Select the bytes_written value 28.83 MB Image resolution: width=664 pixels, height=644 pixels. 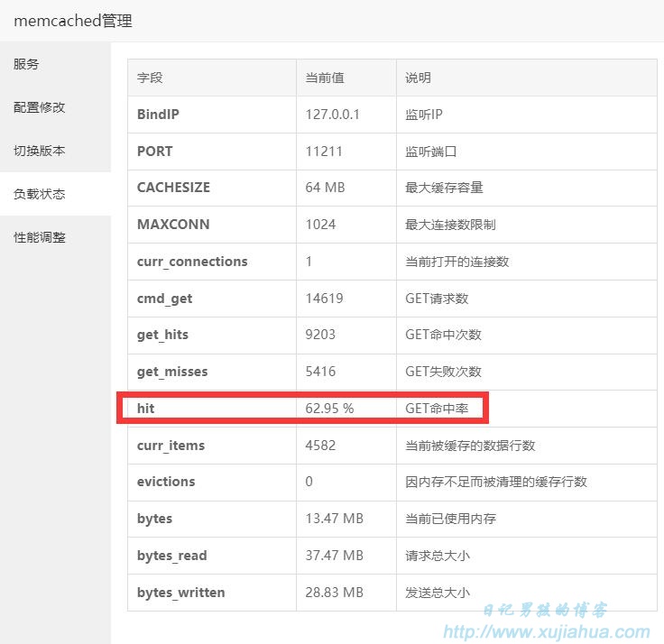(335, 592)
